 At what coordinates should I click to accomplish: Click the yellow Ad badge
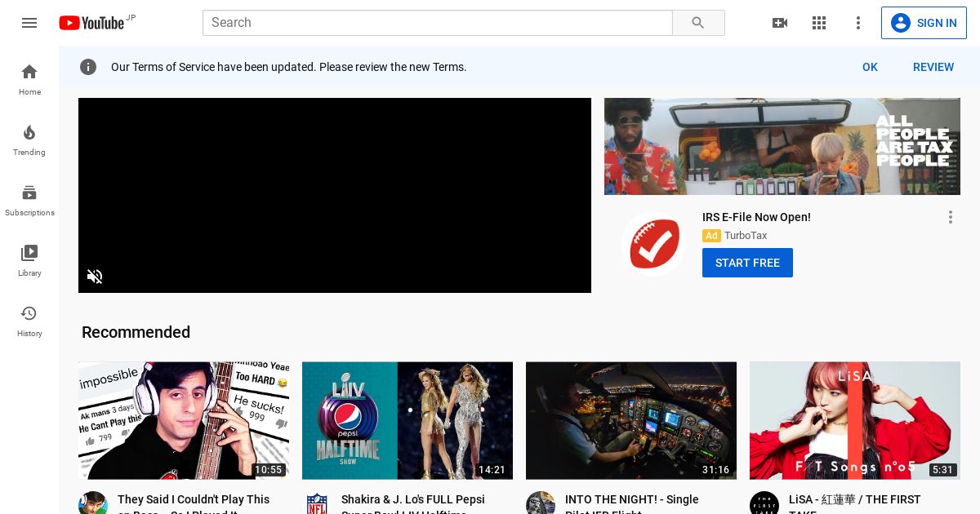pos(711,236)
